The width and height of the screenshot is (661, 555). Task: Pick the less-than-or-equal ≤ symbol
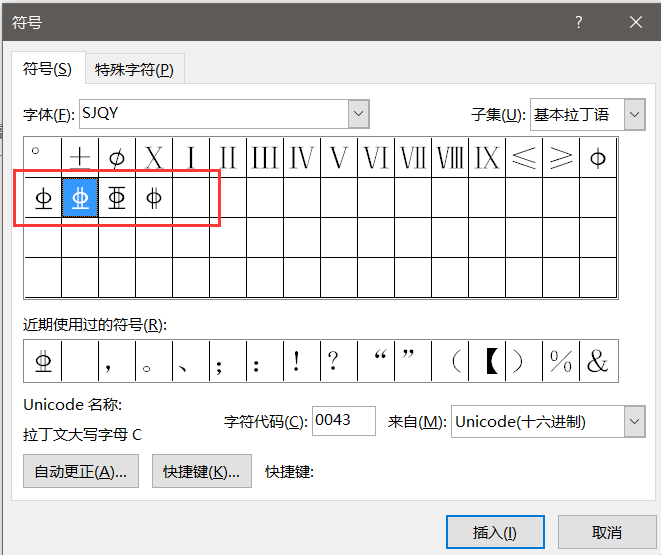tap(524, 158)
